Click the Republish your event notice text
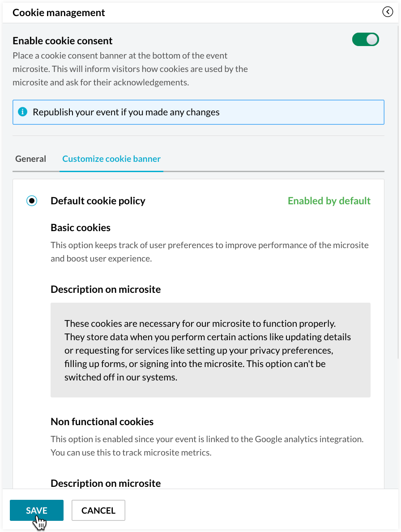This screenshot has height=532, width=401. click(x=126, y=112)
